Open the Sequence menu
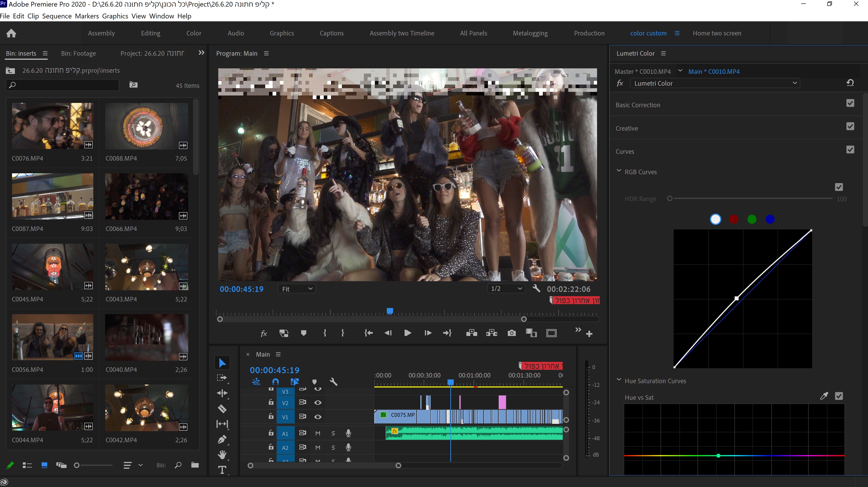 57,16
